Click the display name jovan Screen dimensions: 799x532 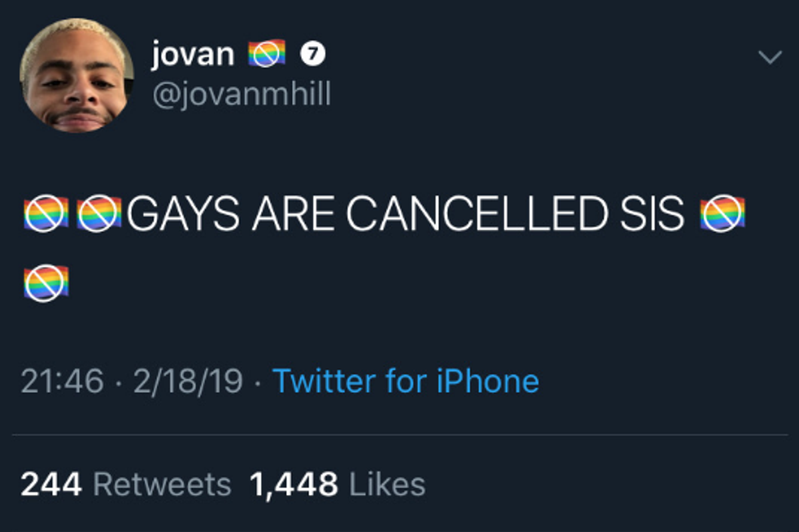click(193, 54)
